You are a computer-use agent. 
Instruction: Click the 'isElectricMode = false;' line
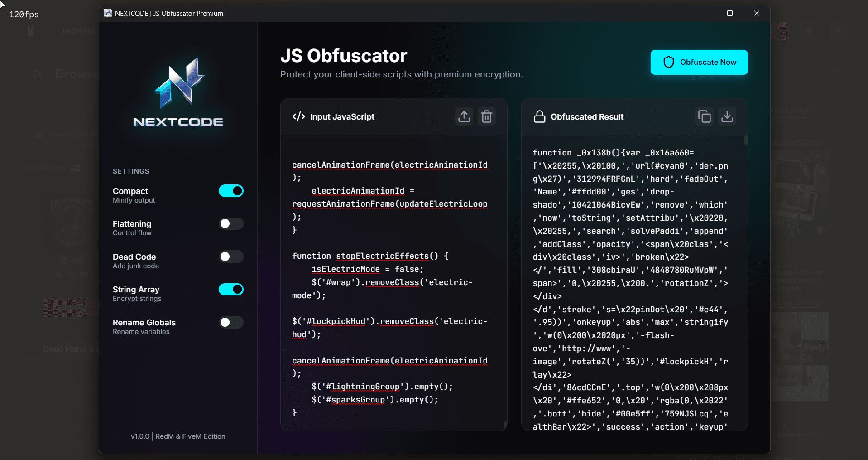pos(367,269)
